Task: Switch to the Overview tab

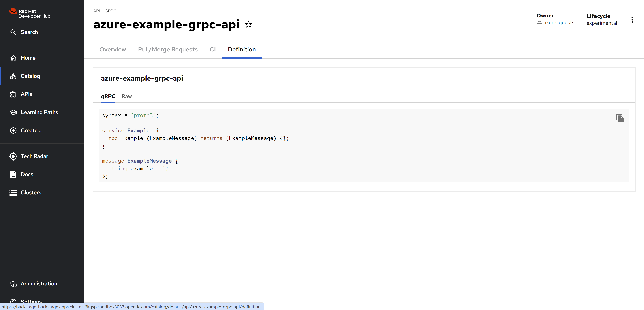Action: 112,49
